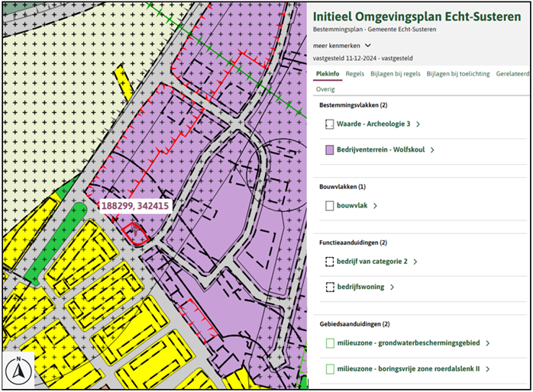533x392 pixels.
Task: Open the Waarde - Archeologie 3 link
Action: [x=373, y=124]
